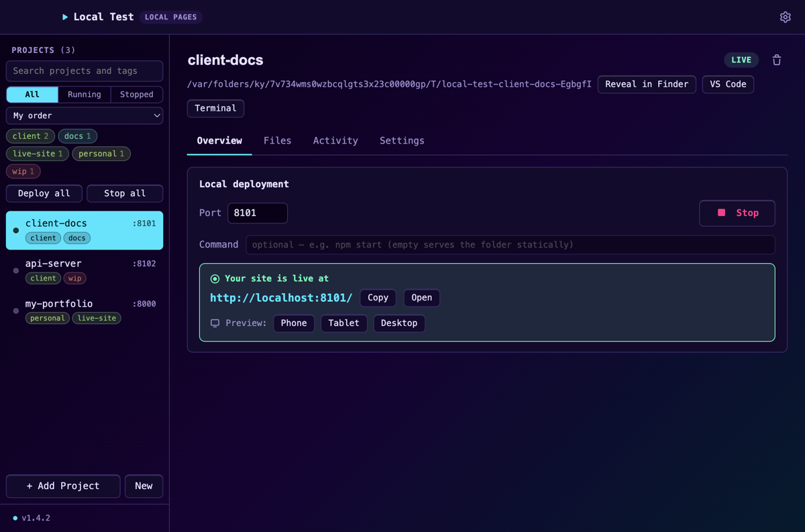The height and width of the screenshot is (532, 805).
Task: Click the New project button
Action: 144,486
